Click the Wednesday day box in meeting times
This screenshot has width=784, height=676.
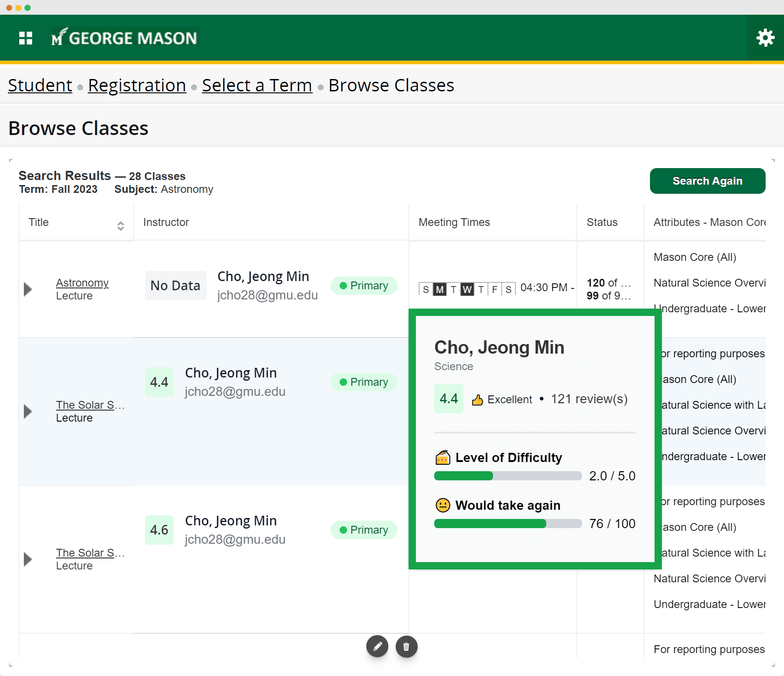click(x=467, y=289)
